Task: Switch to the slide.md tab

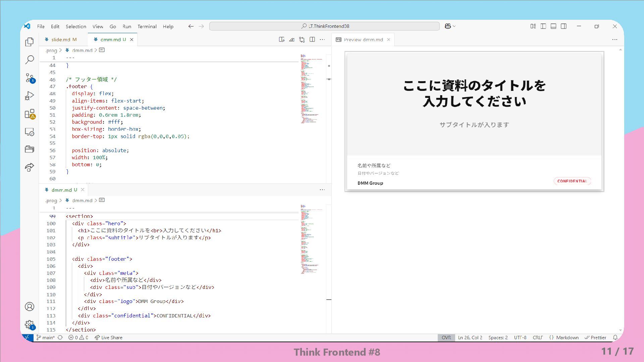Action: 61,40
